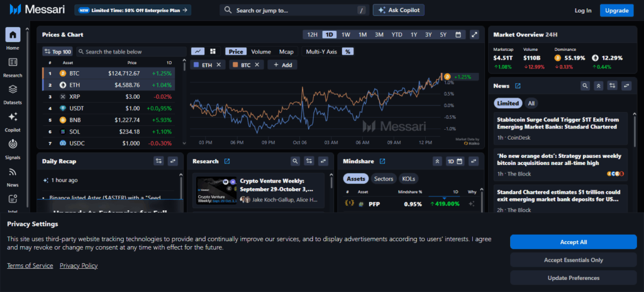644x292 pixels.
Task: Open Datasets from the left sidebar
Action: point(13,93)
